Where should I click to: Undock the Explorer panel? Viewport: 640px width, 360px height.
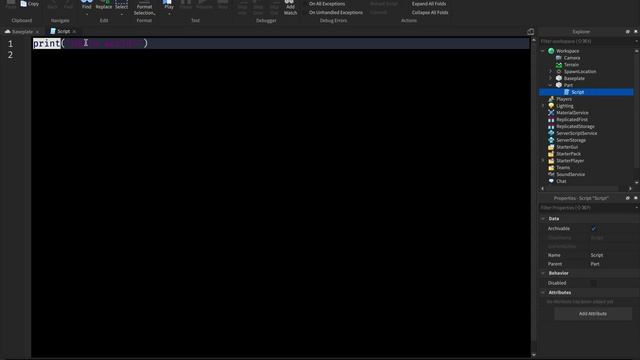click(x=628, y=31)
